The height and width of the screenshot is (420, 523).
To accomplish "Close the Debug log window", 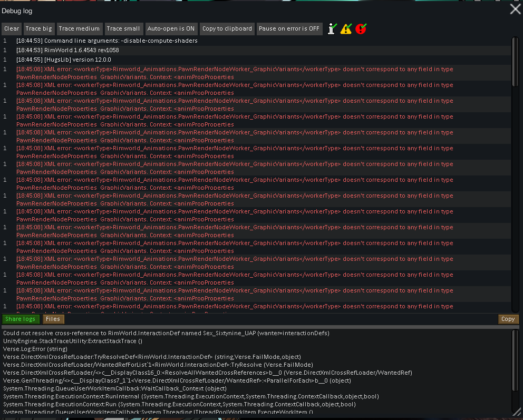I will [515, 9].
